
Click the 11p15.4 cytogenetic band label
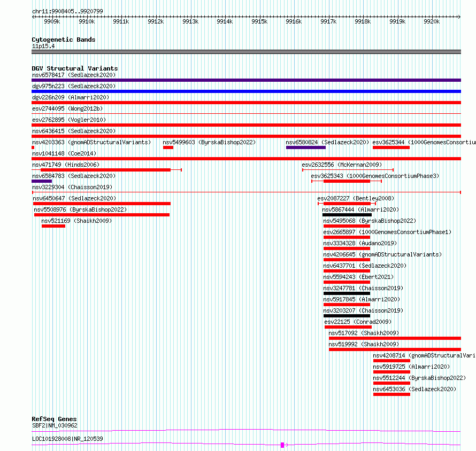pyautogui.click(x=43, y=46)
